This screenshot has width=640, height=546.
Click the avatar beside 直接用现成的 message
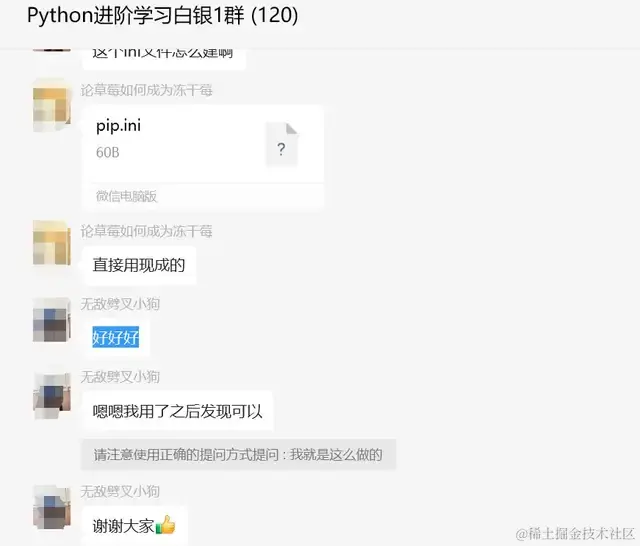[x=52, y=243]
